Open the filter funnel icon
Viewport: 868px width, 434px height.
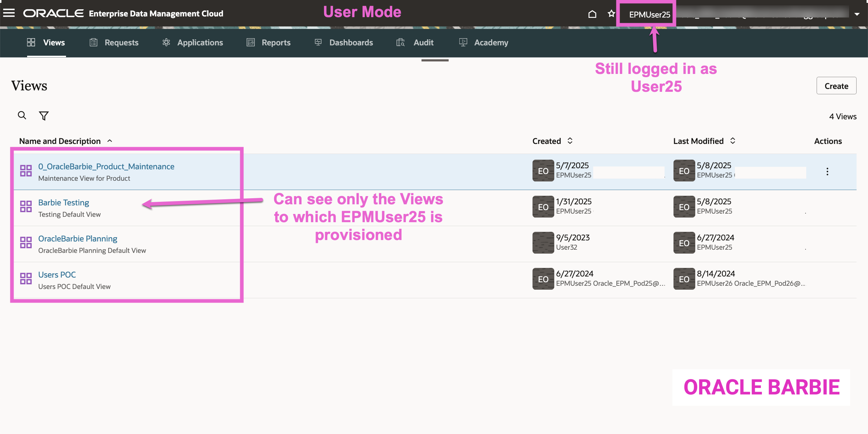click(x=44, y=116)
